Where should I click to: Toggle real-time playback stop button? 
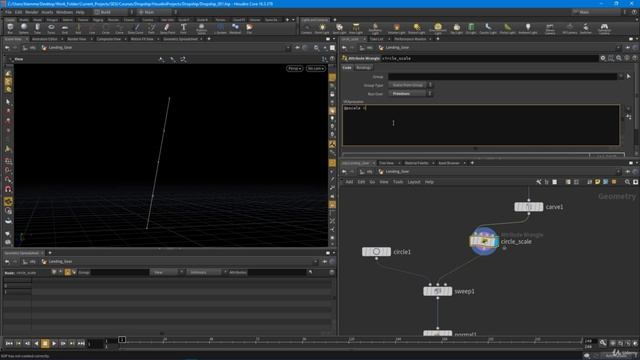(45, 344)
